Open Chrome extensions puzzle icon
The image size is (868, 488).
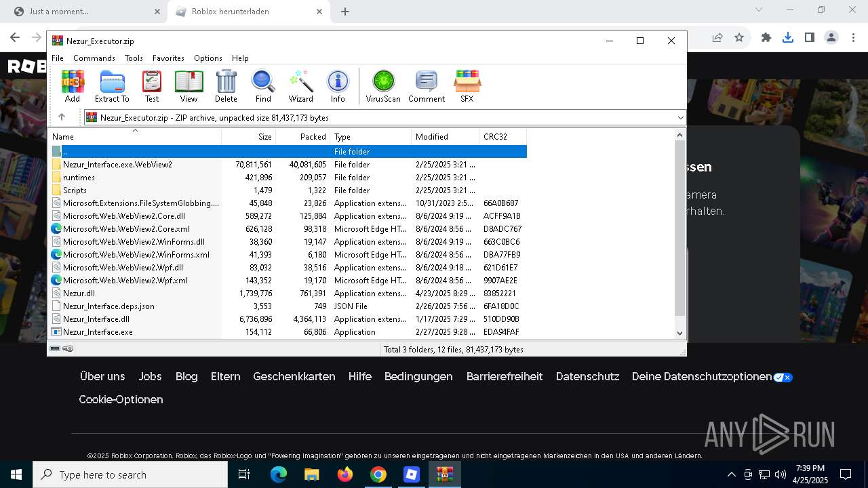766,38
